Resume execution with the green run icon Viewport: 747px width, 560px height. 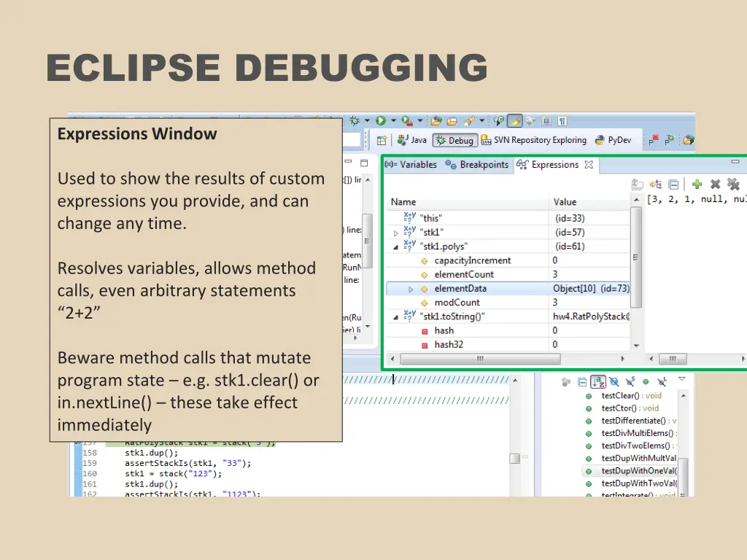tap(379, 120)
